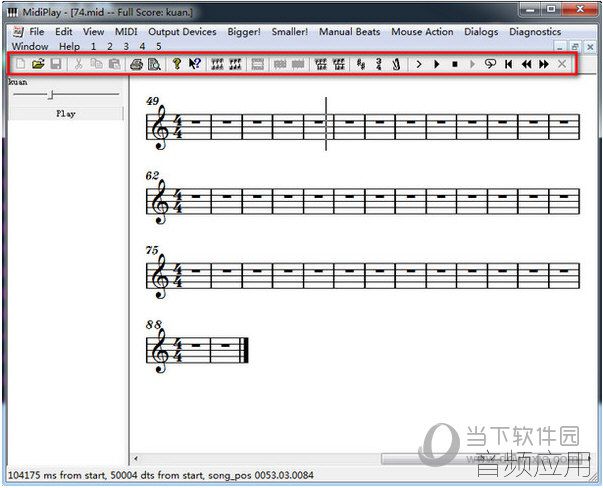Click the Cut scissors icon
Screen dimensions: 603x488
pyautogui.click(x=78, y=64)
